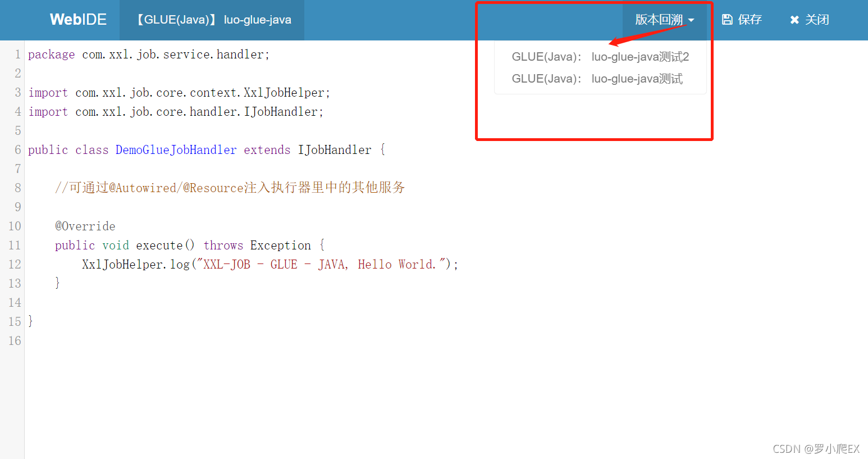Click 'extends' keyword in class declaration
Screen dimensions: 868x459
(x=267, y=150)
